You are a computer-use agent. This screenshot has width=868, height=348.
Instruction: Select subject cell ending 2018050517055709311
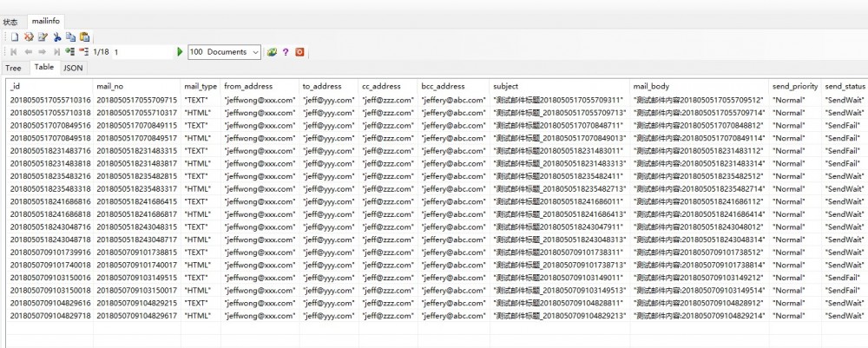[x=560, y=100]
